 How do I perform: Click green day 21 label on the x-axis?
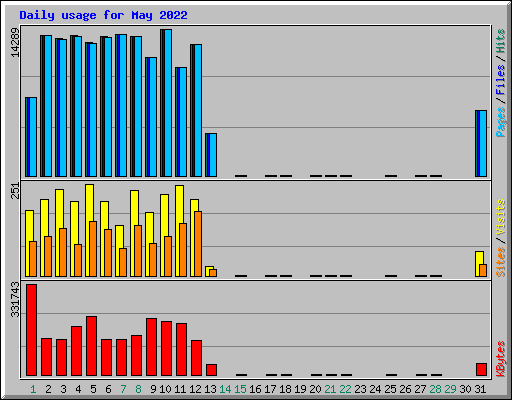pyautogui.click(x=330, y=389)
